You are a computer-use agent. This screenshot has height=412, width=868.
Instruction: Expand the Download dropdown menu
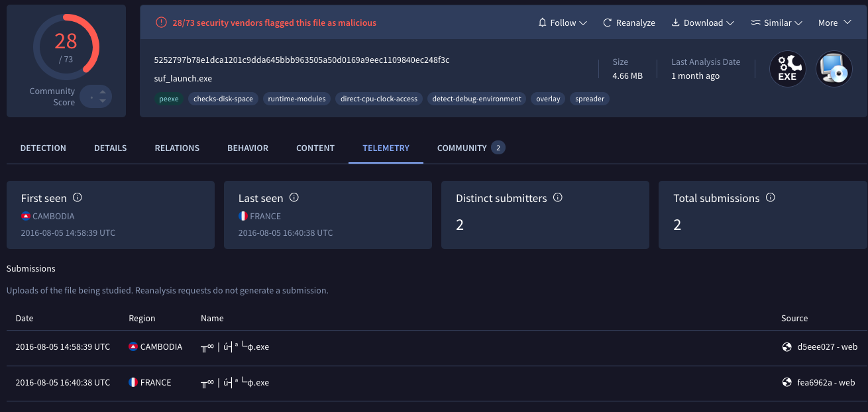tap(702, 23)
